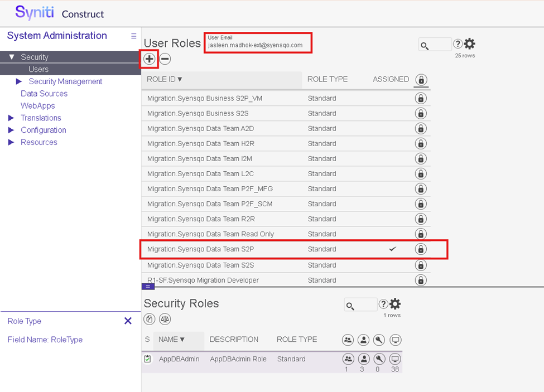Screen dimensions: 544x392
Task: Expand the Security Management tree node
Action: (x=19, y=81)
